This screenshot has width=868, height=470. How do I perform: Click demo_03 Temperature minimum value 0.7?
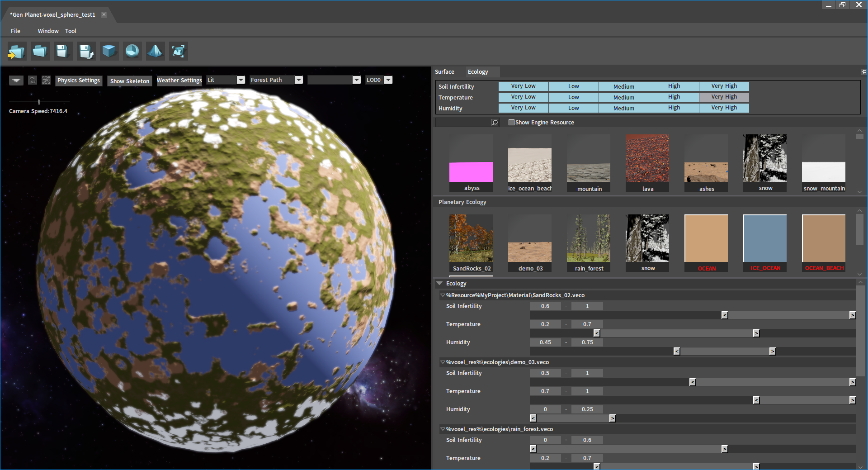click(545, 391)
